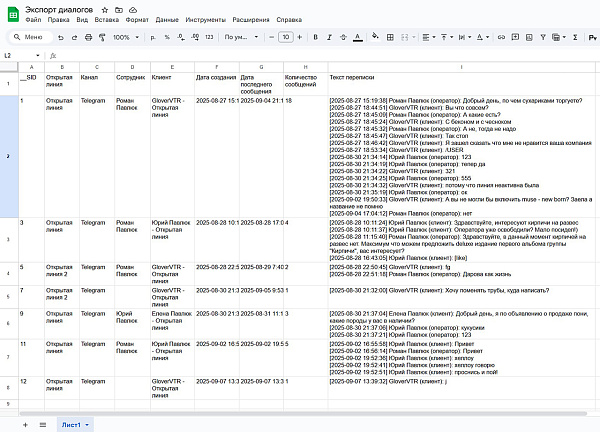The height and width of the screenshot is (432, 600).
Task: Format as percent
Action: [x=167, y=37]
